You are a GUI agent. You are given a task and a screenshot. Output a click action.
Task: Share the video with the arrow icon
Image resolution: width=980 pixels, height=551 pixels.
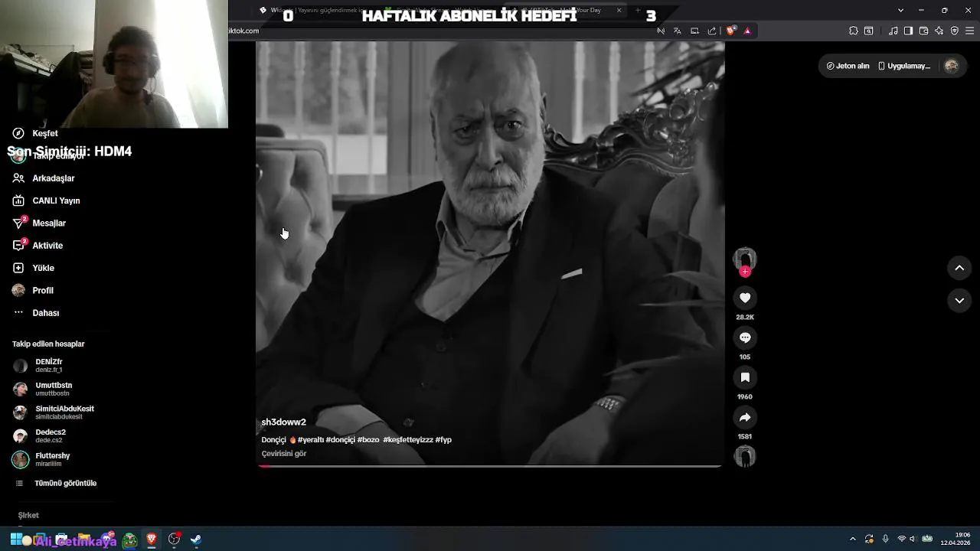745,417
